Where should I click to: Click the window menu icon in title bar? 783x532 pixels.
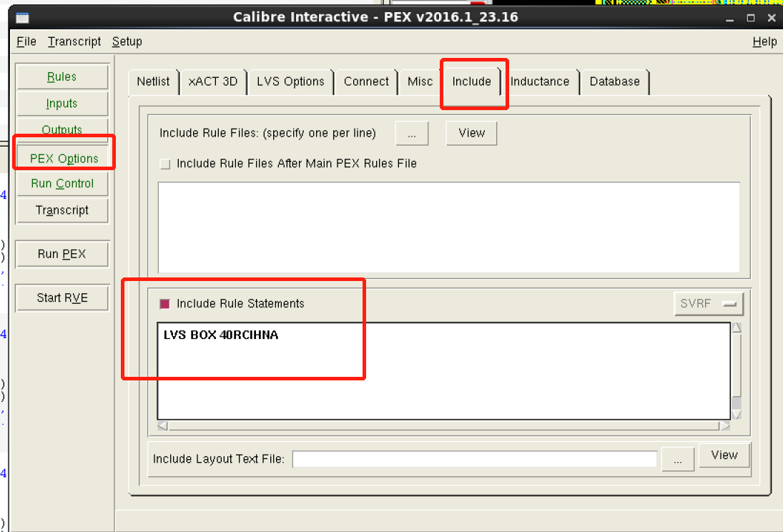pyautogui.click(x=22, y=18)
